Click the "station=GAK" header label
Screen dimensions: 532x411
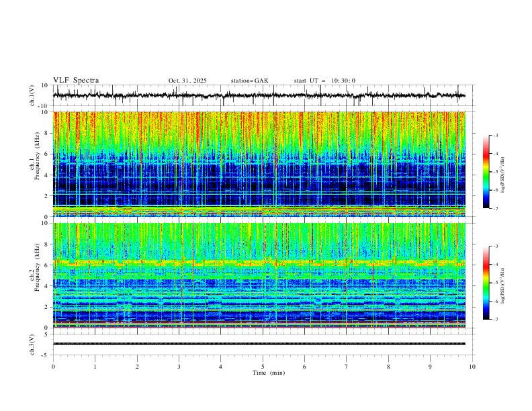[250, 81]
